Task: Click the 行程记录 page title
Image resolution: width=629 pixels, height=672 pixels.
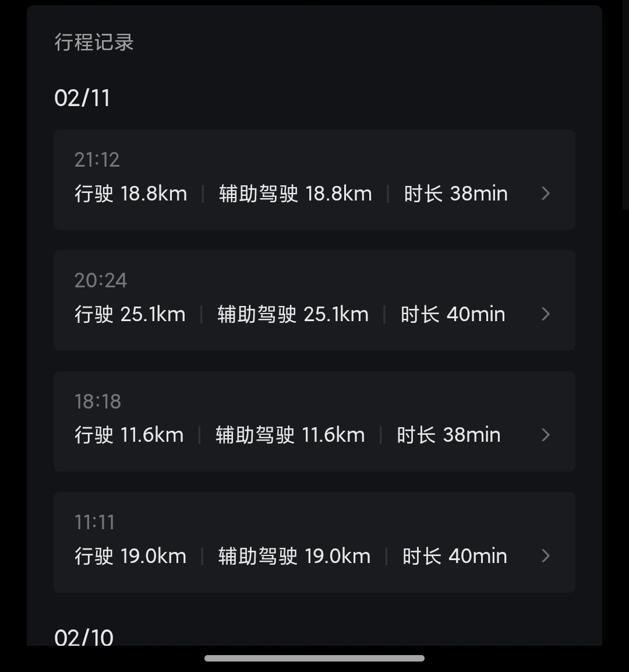Action: 94,42
